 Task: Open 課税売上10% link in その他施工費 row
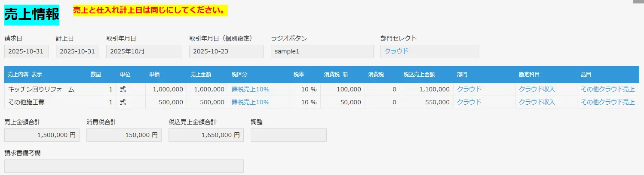[x=250, y=102]
